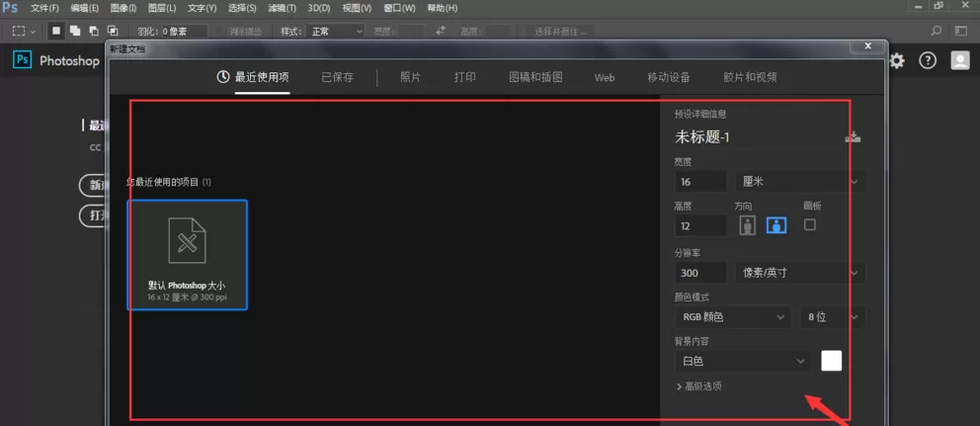
Task: Switch to the Web tab
Action: [x=605, y=77]
